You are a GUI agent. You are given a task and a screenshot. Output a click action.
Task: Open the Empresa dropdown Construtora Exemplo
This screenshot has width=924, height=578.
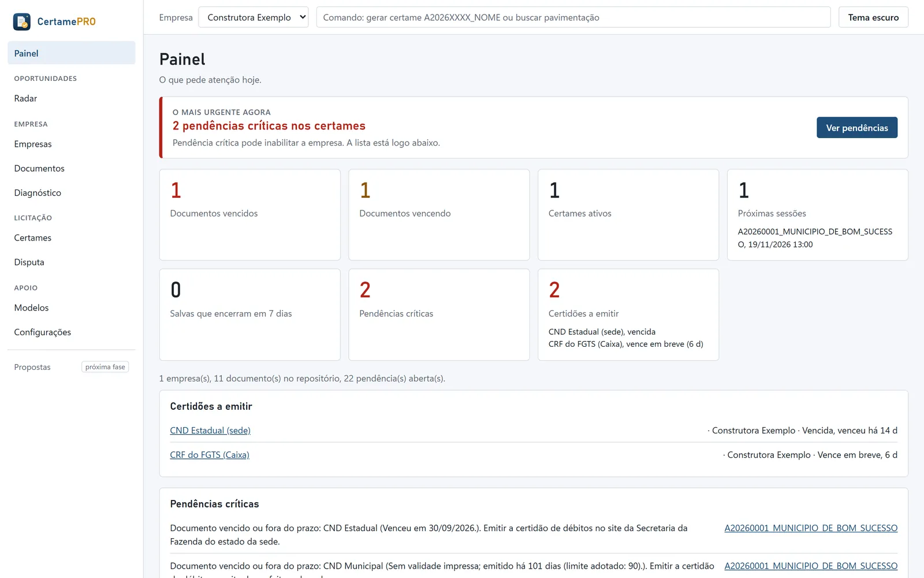click(254, 17)
